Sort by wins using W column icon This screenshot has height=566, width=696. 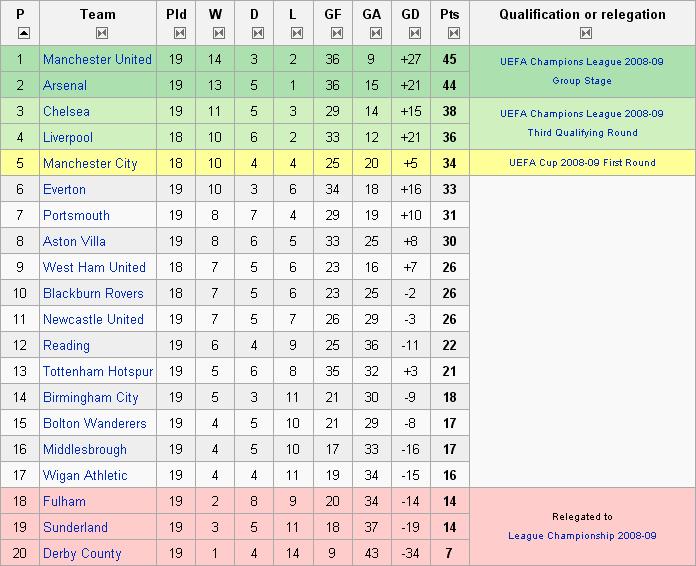219,33
